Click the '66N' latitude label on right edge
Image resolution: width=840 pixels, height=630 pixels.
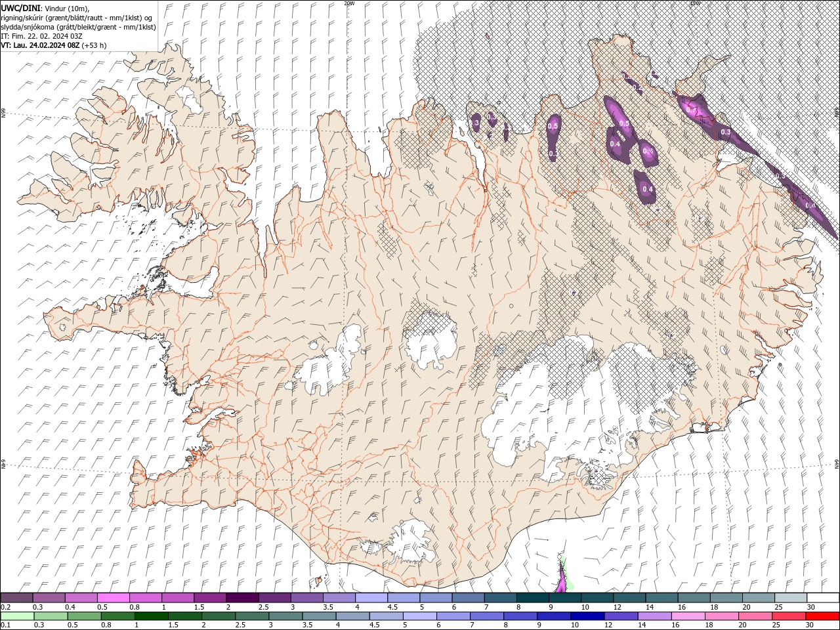coord(837,112)
